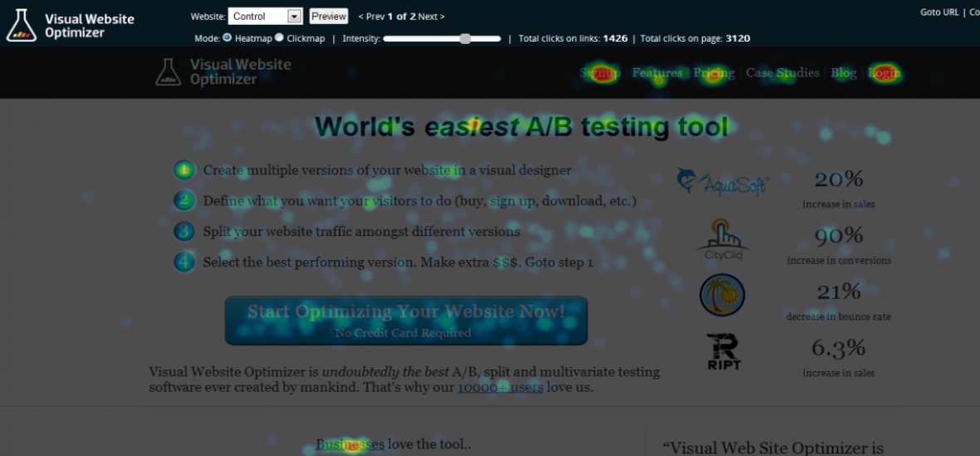Screen dimensions: 980x456
Task: Click 'Total clicks on links: 1426' text
Action: coord(573,39)
